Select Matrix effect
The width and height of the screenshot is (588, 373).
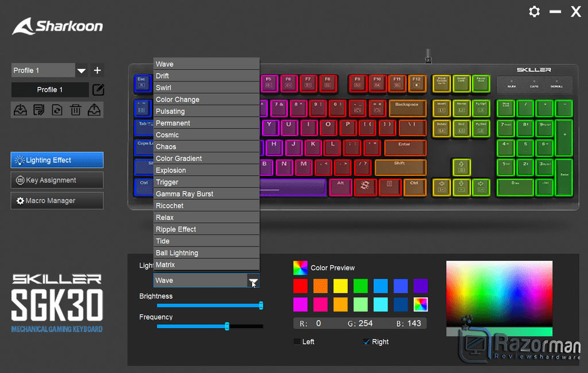pyautogui.click(x=206, y=265)
